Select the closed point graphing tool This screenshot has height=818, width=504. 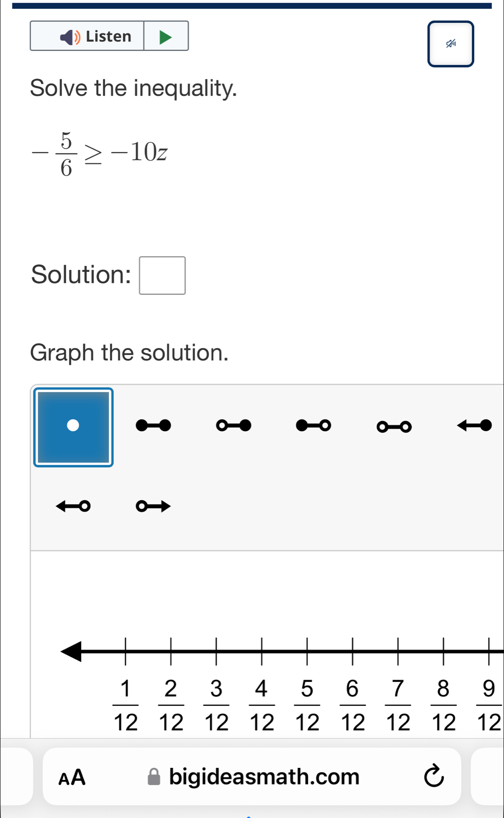pos(73,427)
